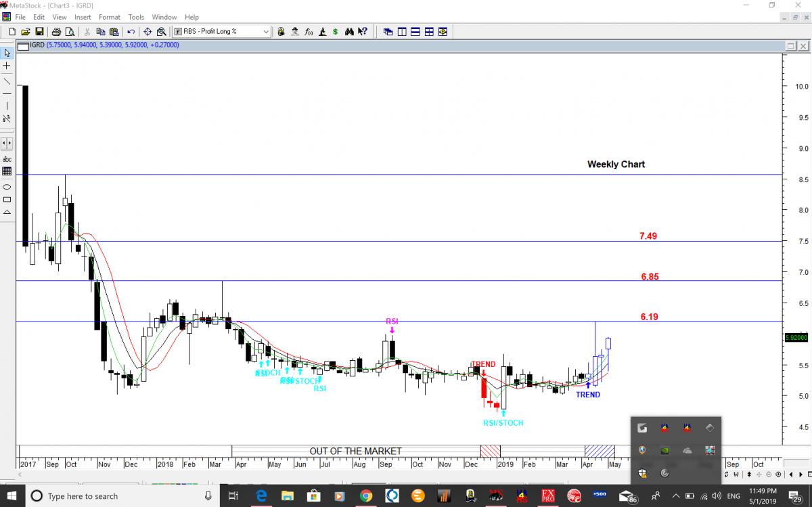
Task: Toggle the Windows Security tray icon
Action: point(642,472)
